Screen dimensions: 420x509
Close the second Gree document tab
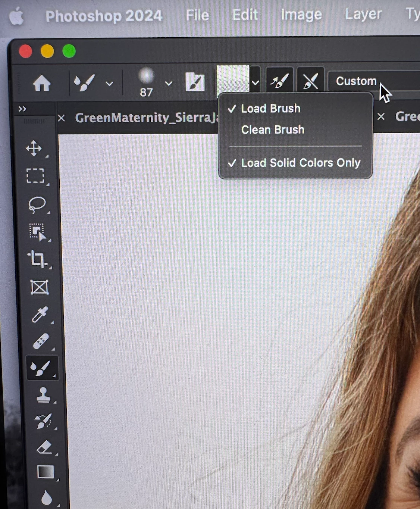coord(381,117)
